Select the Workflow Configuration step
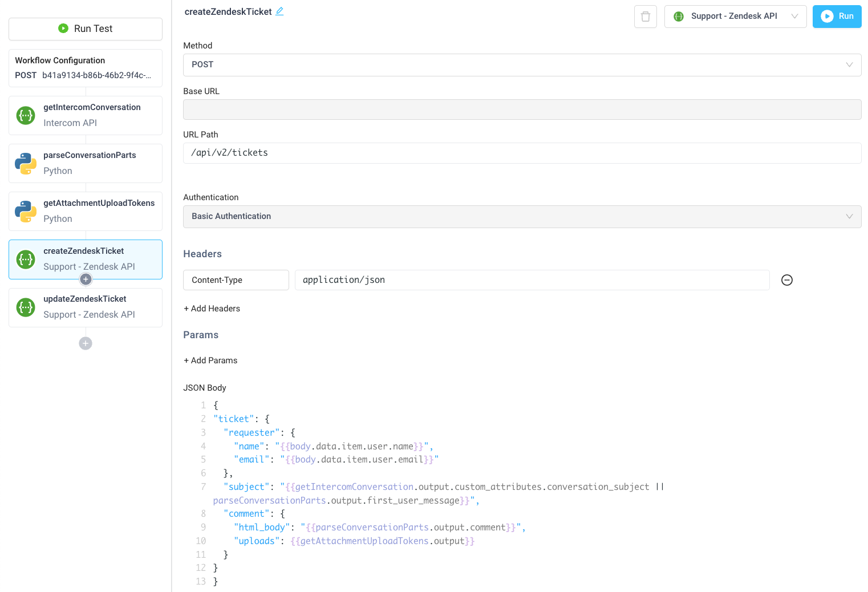This screenshot has height=592, width=868. click(85, 68)
